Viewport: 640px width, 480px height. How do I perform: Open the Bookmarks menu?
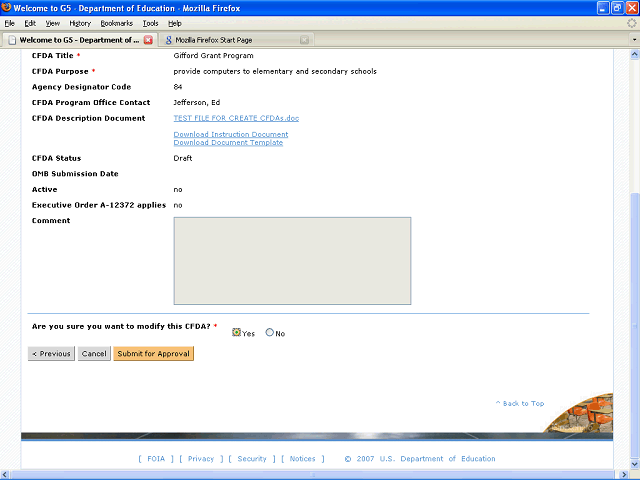(117, 23)
